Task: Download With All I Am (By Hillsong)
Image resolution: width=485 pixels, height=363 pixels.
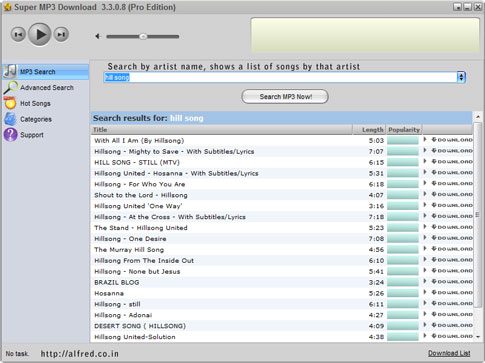Action: (452, 140)
